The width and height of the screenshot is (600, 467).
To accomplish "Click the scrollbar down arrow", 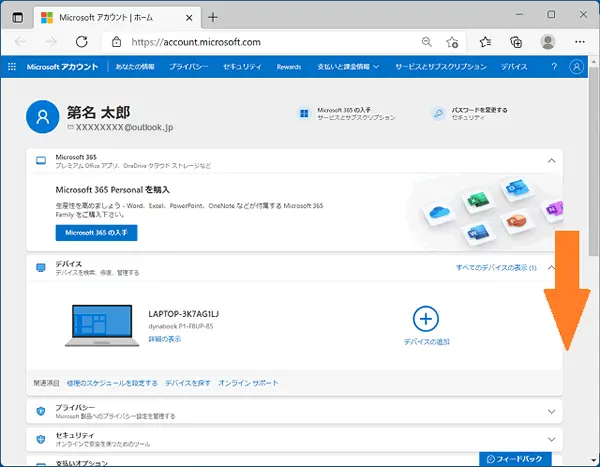I will 593,460.
